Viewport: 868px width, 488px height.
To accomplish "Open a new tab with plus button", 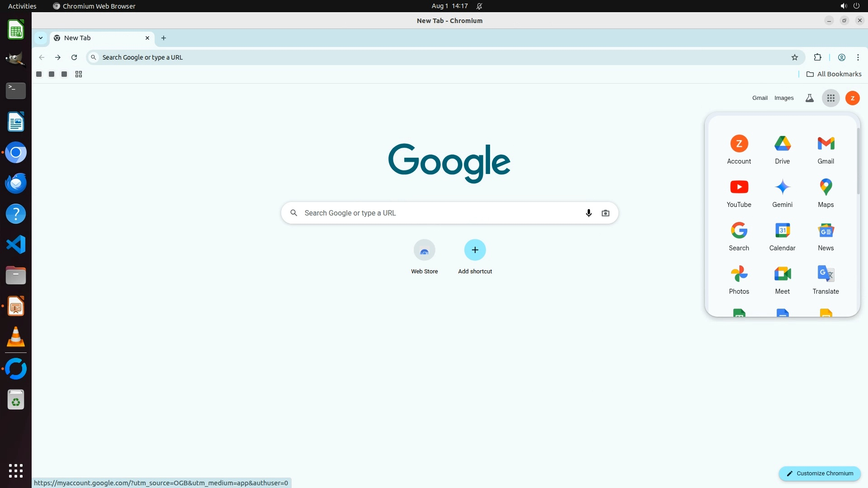I will (164, 38).
